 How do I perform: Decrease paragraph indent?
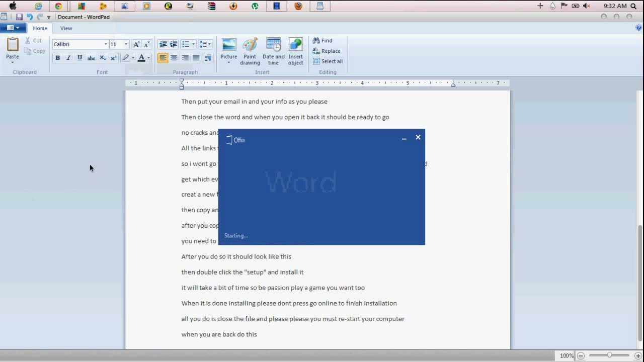point(163,44)
